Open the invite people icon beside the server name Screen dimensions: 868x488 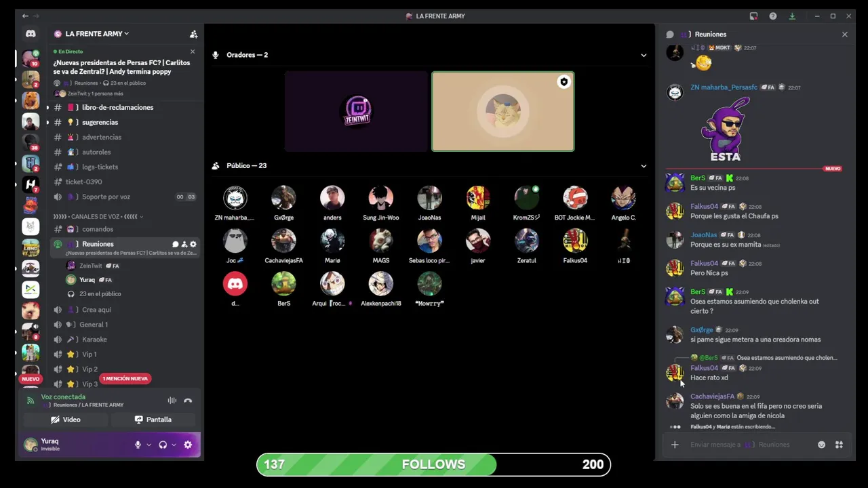tap(193, 34)
